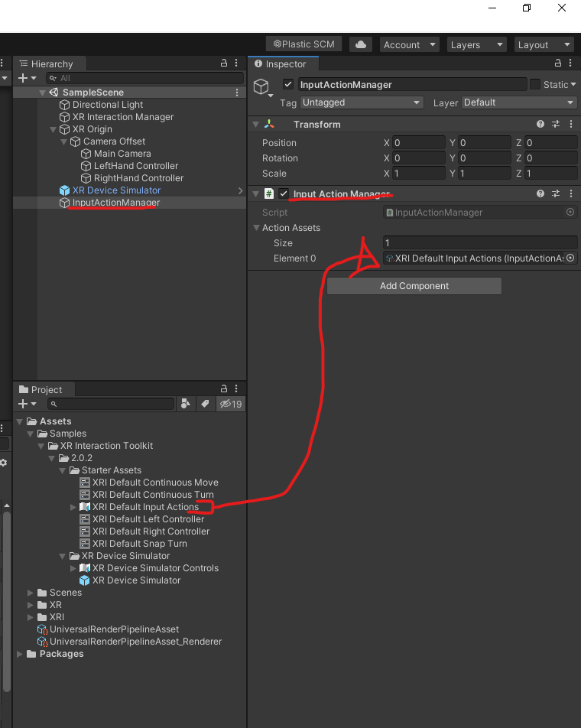Open Transform presets icon
The image size is (581, 728).
[x=556, y=124]
